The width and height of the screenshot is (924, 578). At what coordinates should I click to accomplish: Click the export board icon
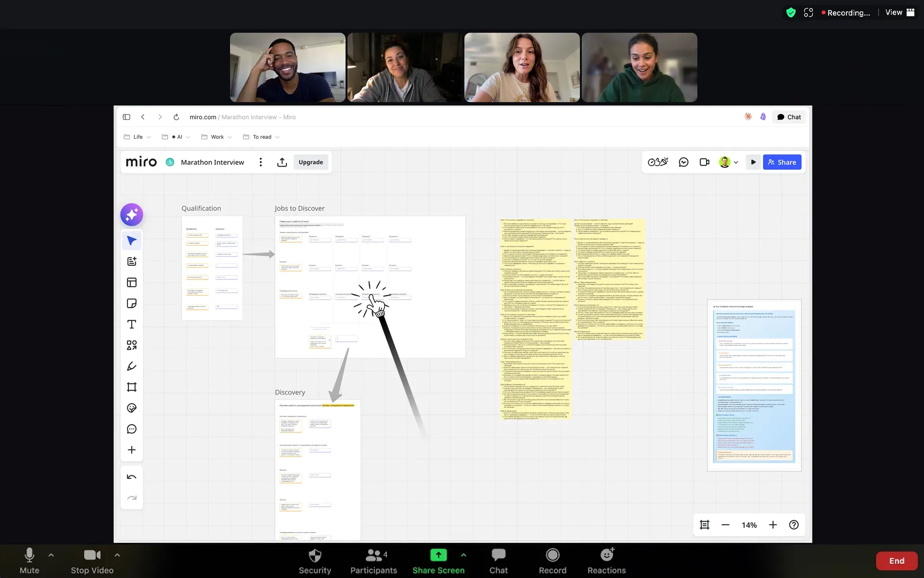282,162
